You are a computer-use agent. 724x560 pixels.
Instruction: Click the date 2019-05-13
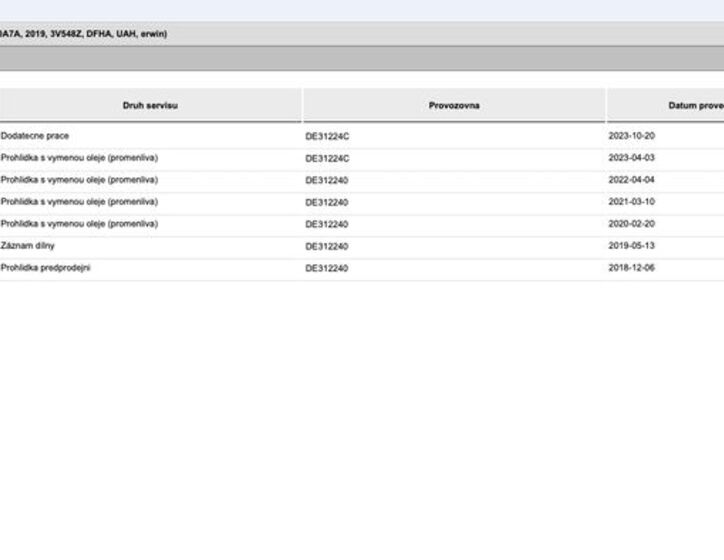pyautogui.click(x=632, y=246)
